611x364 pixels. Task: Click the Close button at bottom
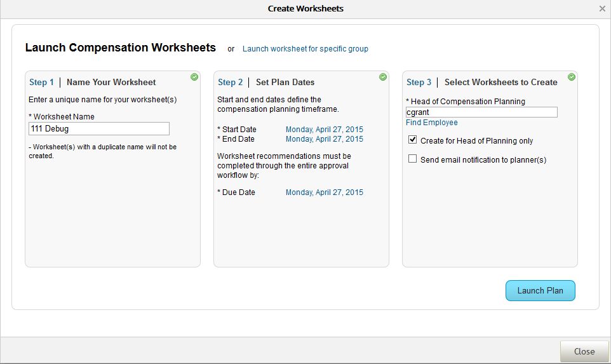tap(584, 351)
